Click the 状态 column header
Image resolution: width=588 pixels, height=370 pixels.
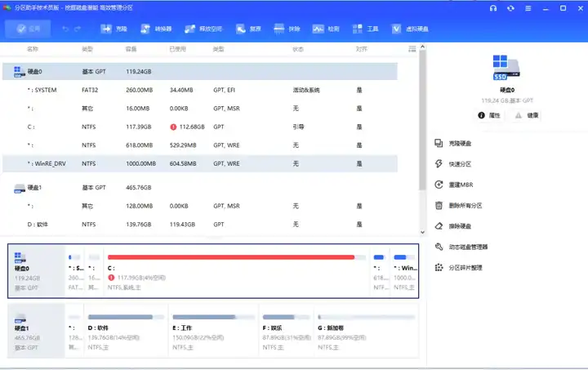(x=298, y=49)
